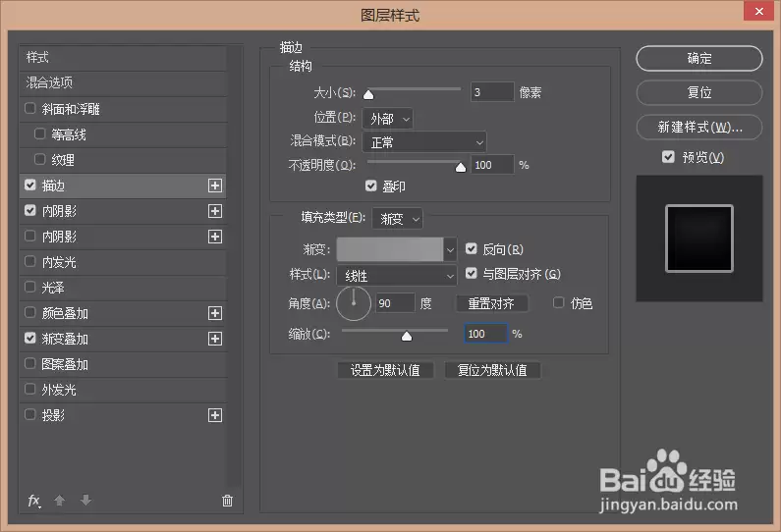Move the effect down with the arrow icon

coord(85,501)
